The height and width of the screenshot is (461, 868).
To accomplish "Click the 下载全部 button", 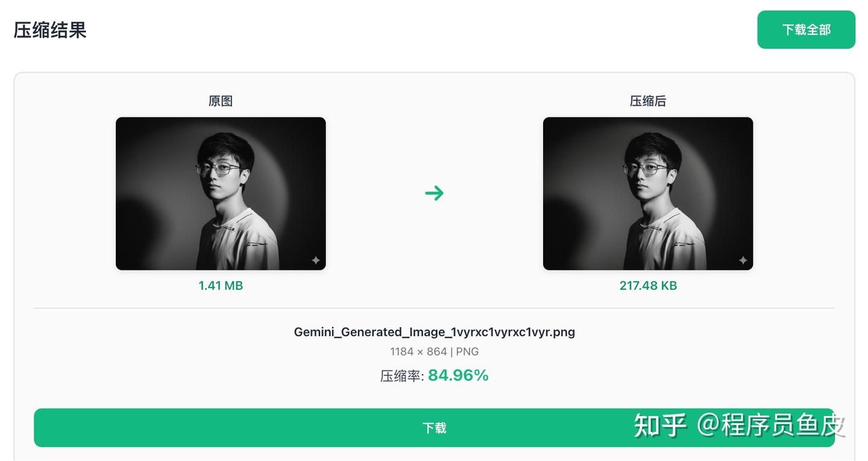I will tap(806, 30).
